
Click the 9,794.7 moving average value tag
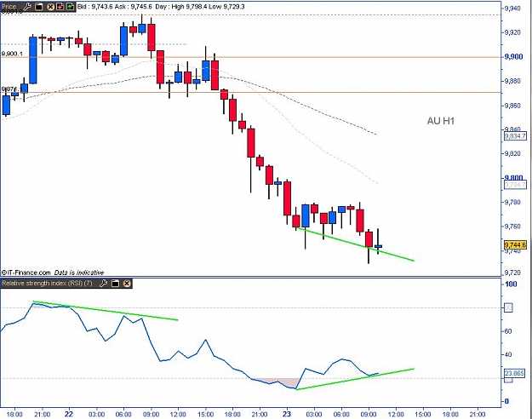point(515,185)
